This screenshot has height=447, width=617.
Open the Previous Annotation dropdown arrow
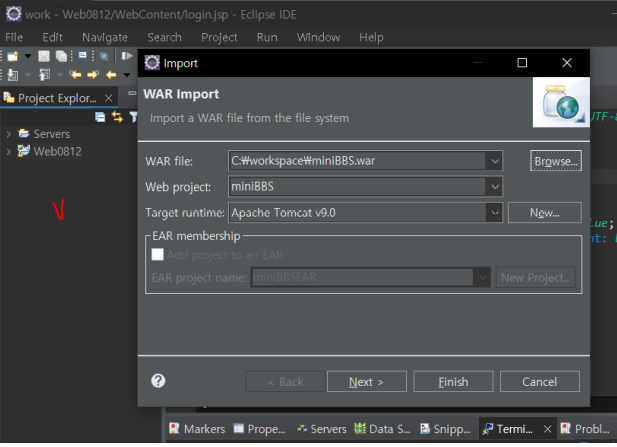tap(59, 75)
